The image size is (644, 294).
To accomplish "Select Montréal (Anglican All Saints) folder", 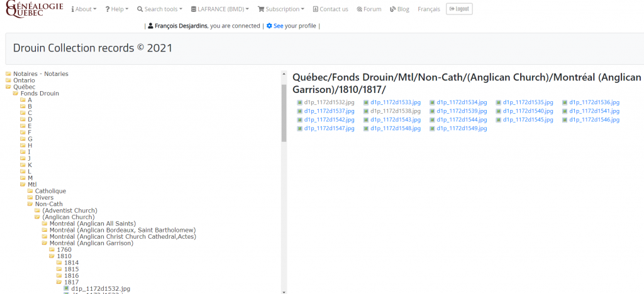I will [92, 224].
